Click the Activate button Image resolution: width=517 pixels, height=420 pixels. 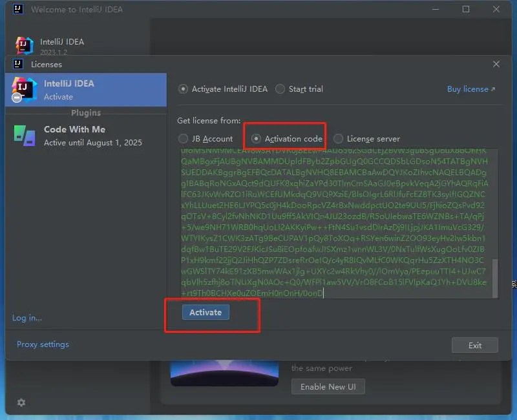205,312
